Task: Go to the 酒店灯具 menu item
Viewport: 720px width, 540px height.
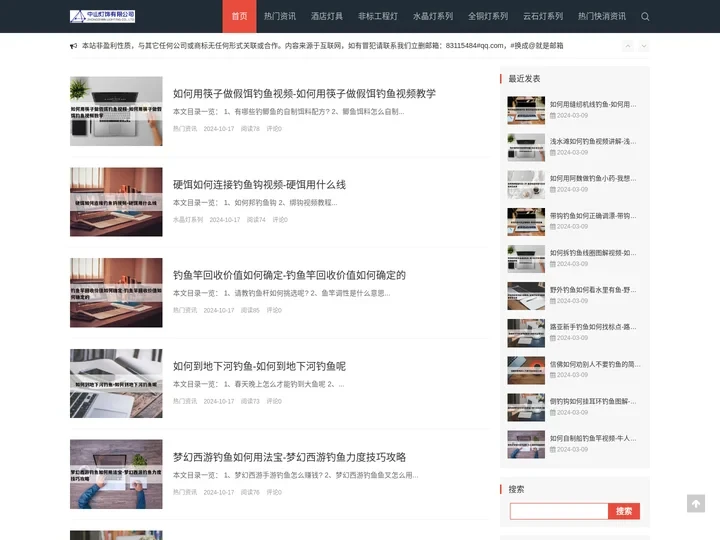Action: 326,17
